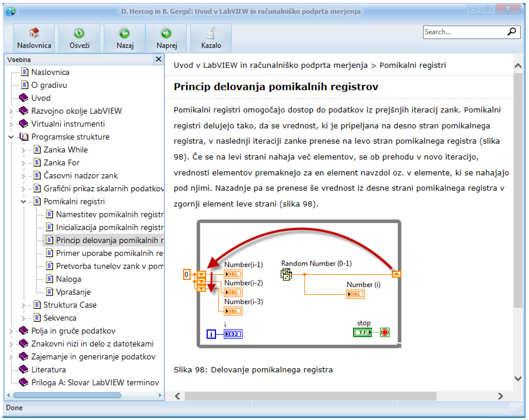529x420 pixels.
Task: Open Primer uporabe pomikalnih registrov page
Action: coord(110,253)
